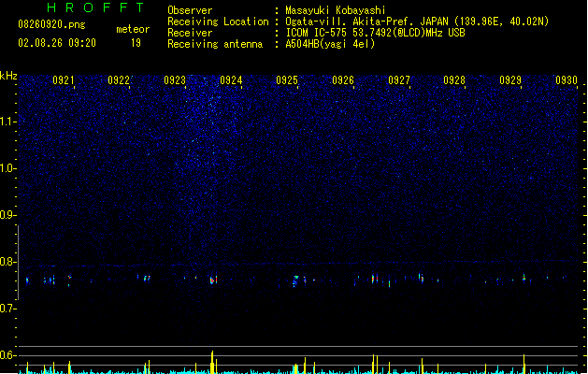This screenshot has height=374, width=588.
Task: Click the 0929 time marker
Action: tap(510, 80)
